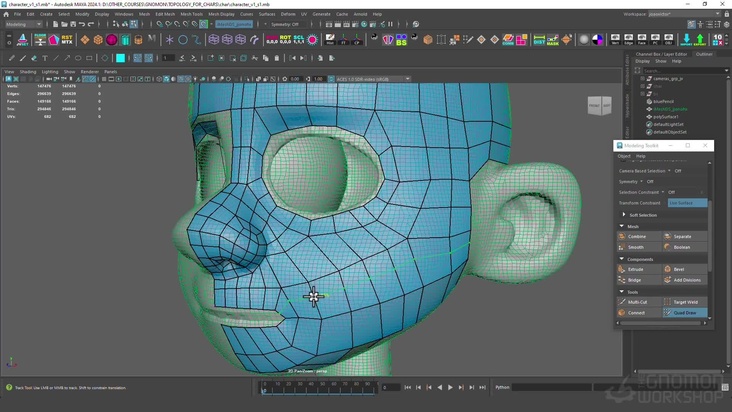Viewport: 732px width, 412px height.
Task: Click the teal cylinder shelf icon
Action: [x=125, y=40]
